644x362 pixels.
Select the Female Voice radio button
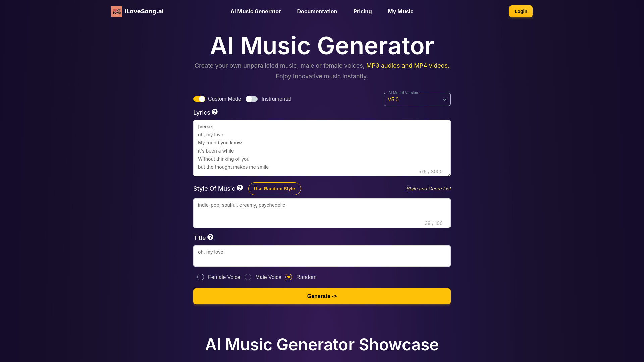(200, 277)
